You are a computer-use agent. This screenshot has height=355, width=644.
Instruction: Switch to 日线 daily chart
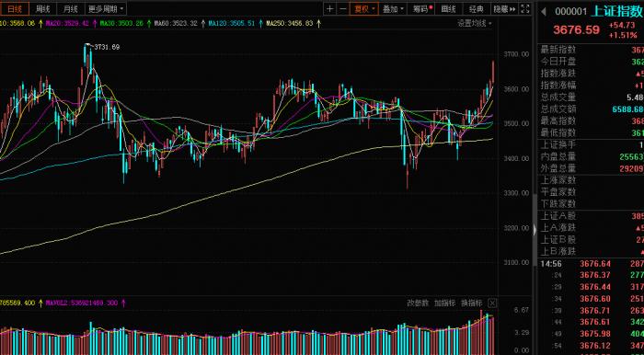16,8
